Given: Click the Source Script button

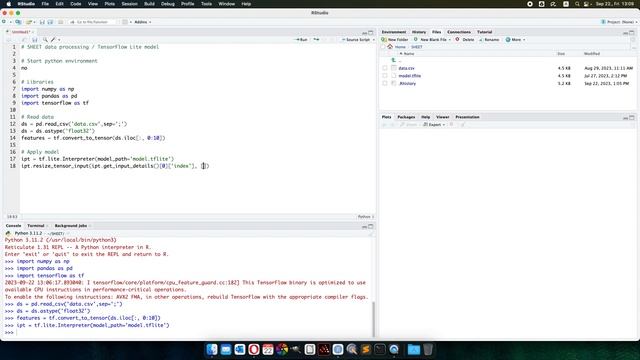Looking at the screenshot, I should 356,40.
